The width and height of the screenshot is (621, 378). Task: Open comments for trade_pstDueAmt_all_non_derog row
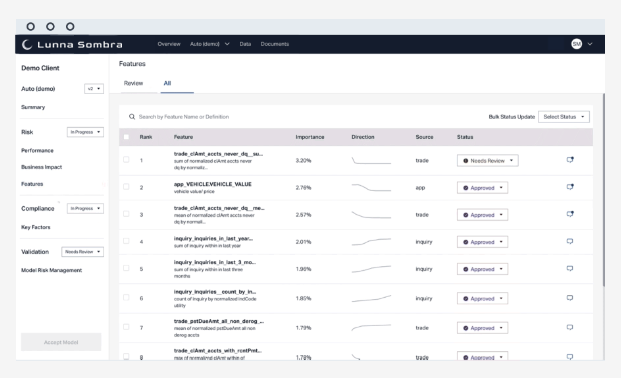coord(570,327)
